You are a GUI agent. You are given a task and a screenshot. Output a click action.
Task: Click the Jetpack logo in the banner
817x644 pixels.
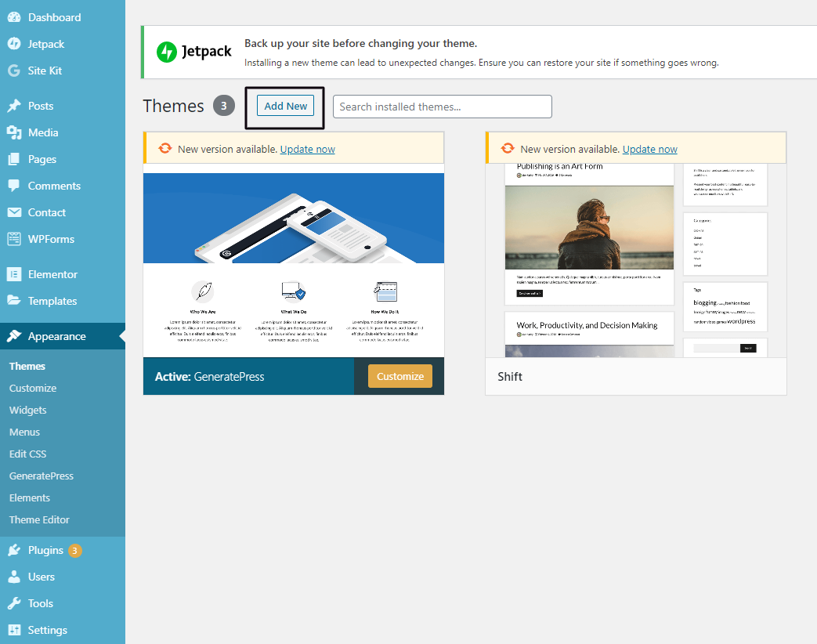[x=193, y=52]
